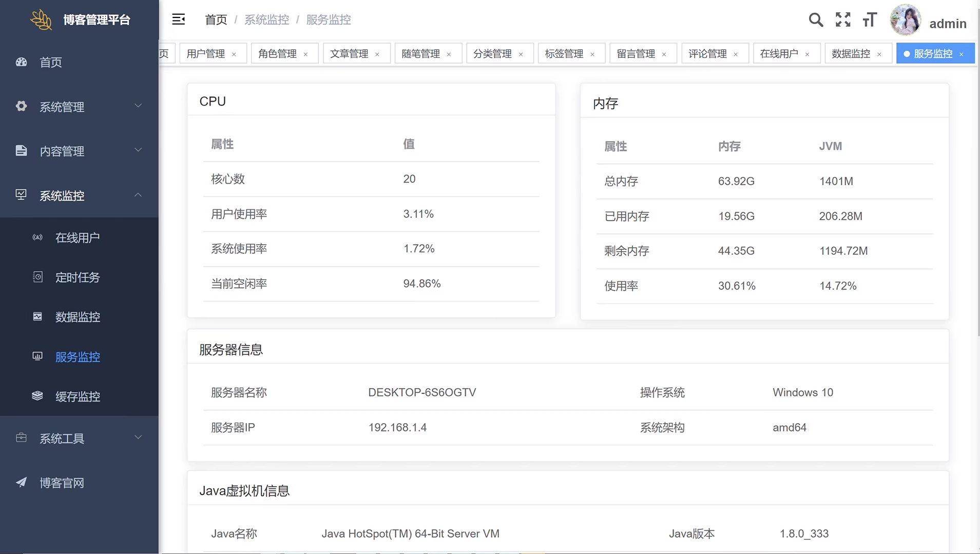Expand the 系统管理 menu chevron
The height and width of the screenshot is (554, 980).
pos(138,106)
